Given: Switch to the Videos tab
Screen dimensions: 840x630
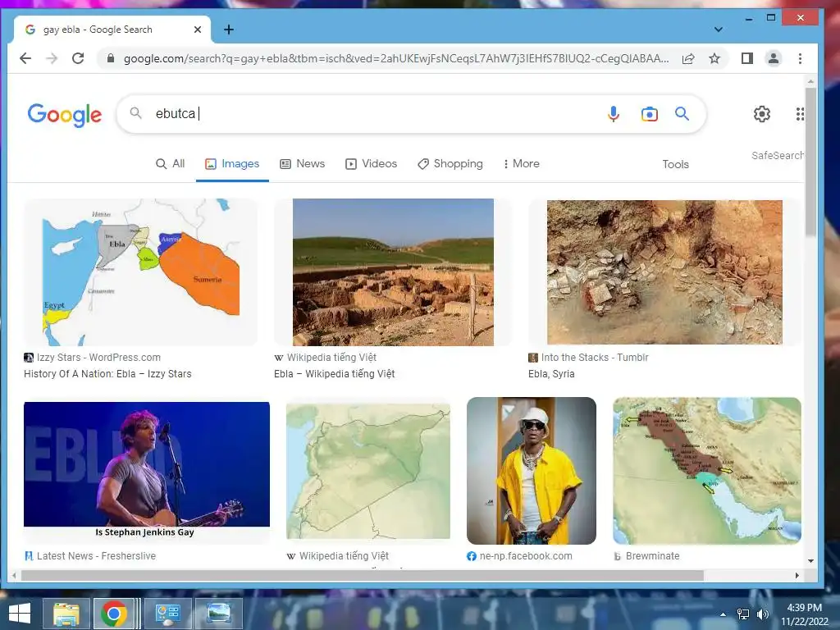Looking at the screenshot, I should [x=372, y=164].
